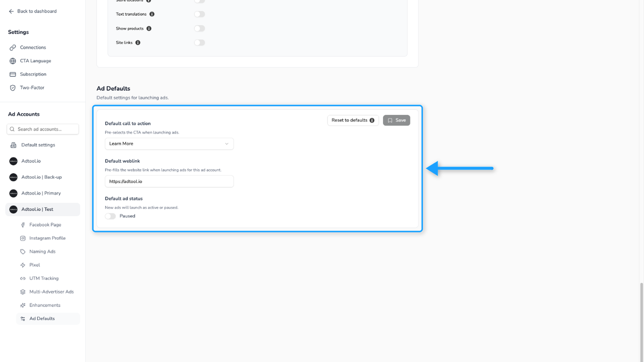Image resolution: width=644 pixels, height=362 pixels.
Task: Open CTA Language settings
Action: point(35,61)
